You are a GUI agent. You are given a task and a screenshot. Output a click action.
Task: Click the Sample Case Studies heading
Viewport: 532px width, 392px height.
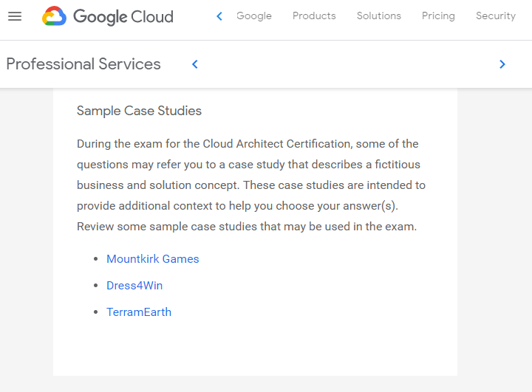tap(139, 111)
